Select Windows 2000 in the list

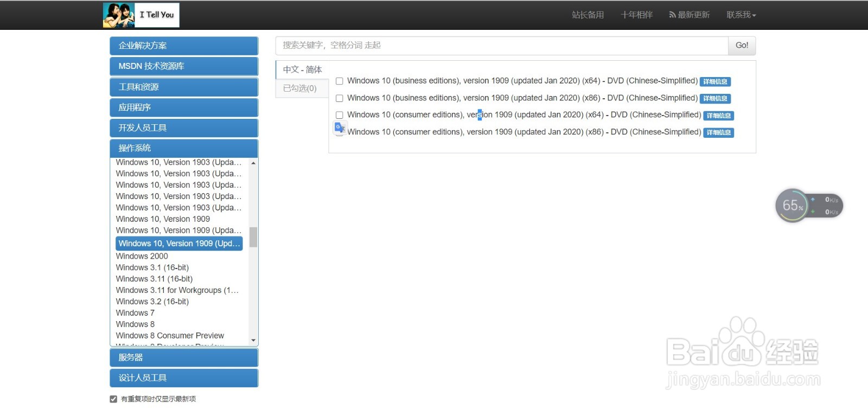pyautogui.click(x=142, y=256)
